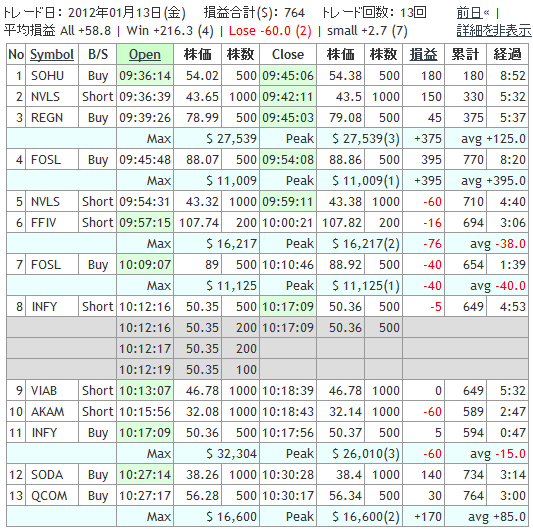
Task: Click open time 09:54:31 in row 5
Action: 145,202
